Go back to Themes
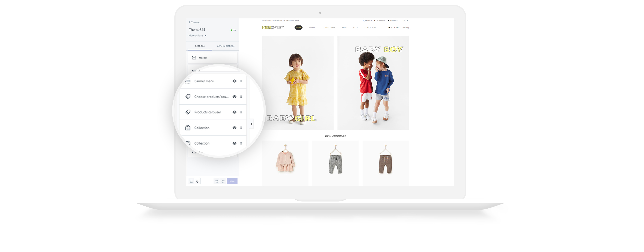644x252 pixels. 194,22
